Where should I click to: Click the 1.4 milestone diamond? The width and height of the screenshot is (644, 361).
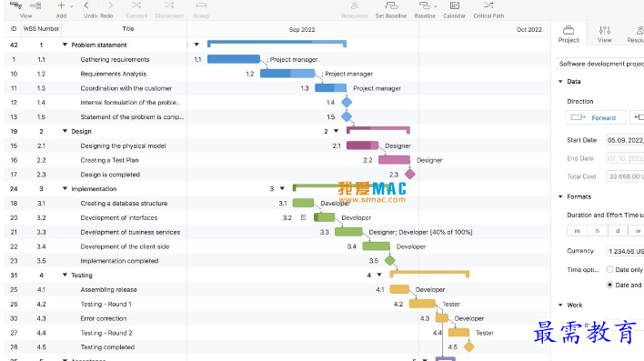(347, 102)
